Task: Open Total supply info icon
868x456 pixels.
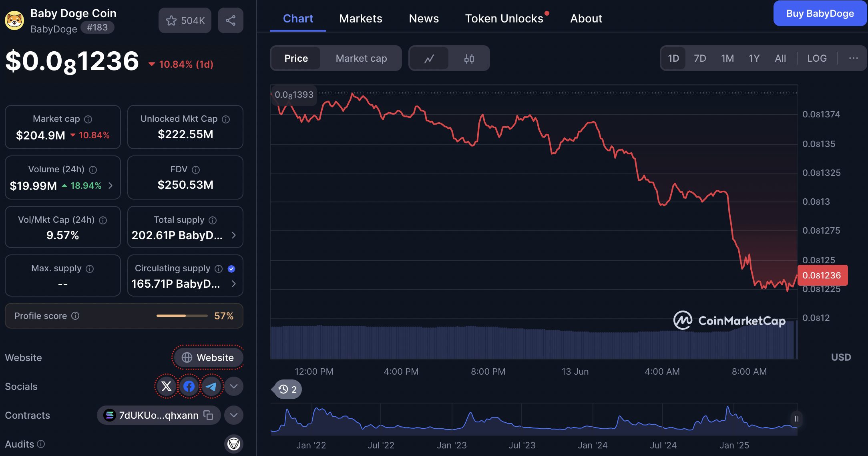Action: [x=213, y=220]
